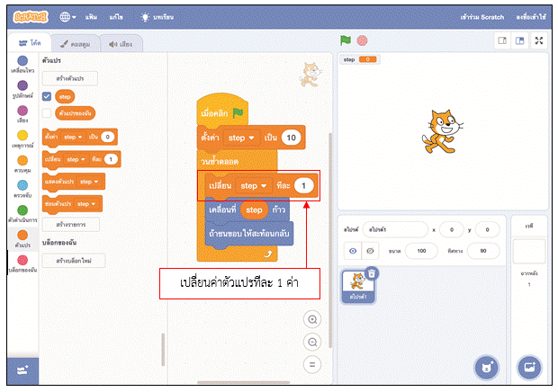Delete สไปรต์1 using the trash icon
Screen dimensions: 558x392
tap(372, 273)
